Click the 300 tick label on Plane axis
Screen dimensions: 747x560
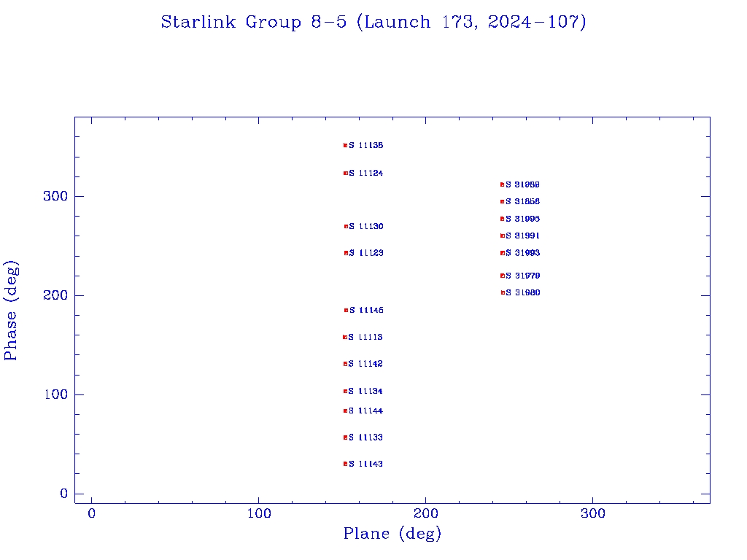pyautogui.click(x=592, y=514)
